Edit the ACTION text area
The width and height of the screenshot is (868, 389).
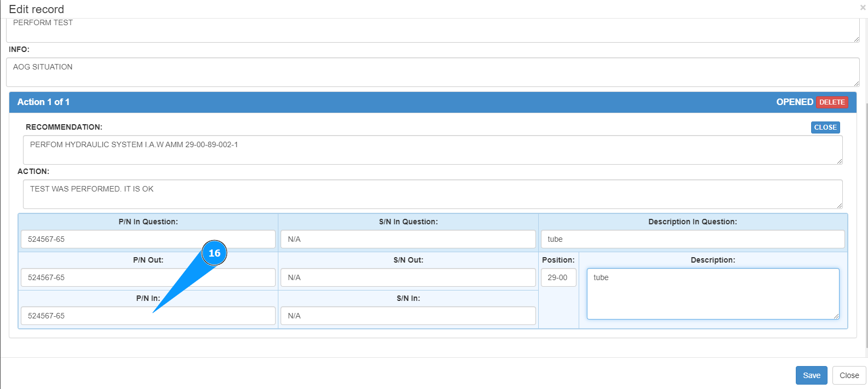click(x=433, y=194)
